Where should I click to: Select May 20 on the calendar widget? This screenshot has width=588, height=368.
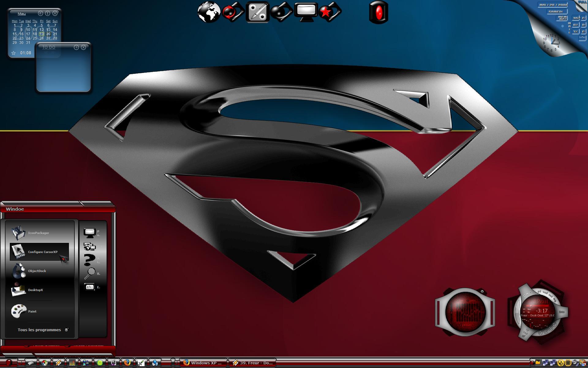point(48,34)
